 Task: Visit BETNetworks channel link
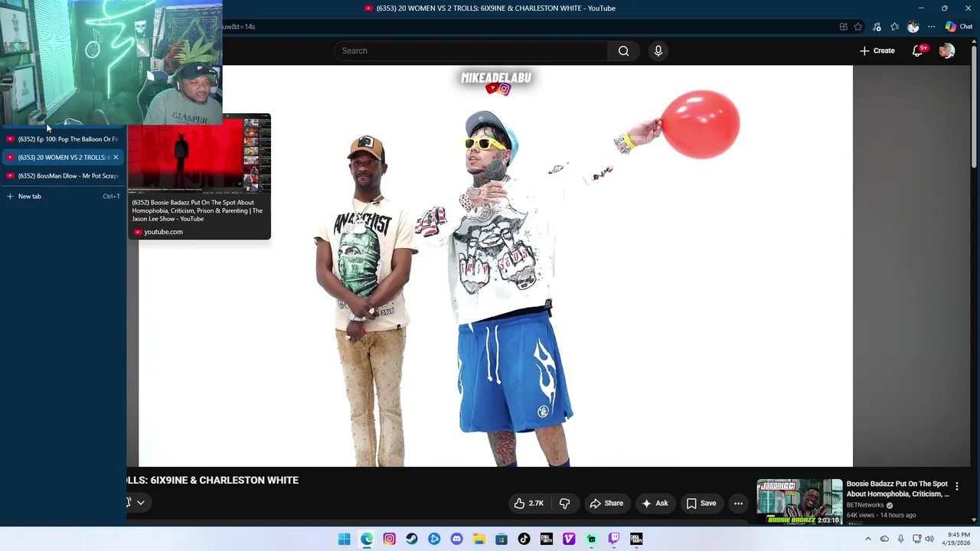pos(865,505)
